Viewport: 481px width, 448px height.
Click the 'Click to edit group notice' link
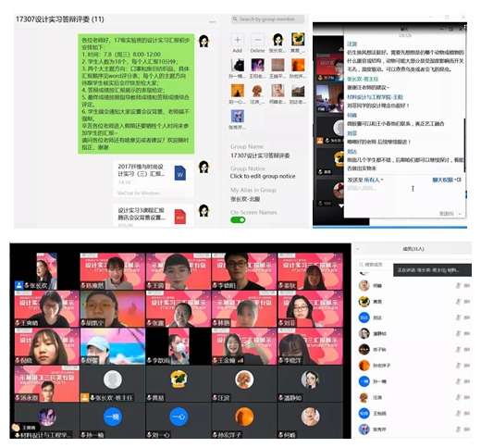pos(263,176)
